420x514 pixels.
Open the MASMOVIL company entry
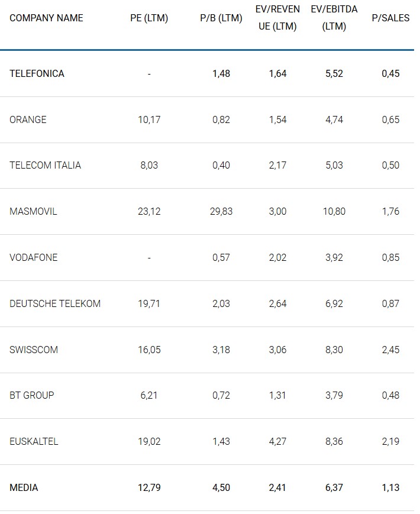tap(33, 212)
